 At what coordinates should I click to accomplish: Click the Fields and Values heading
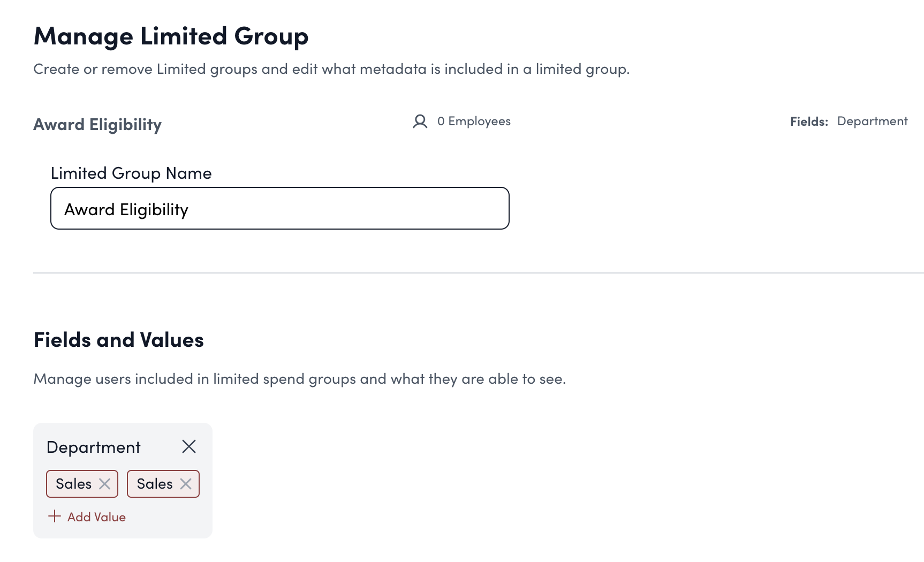tap(118, 340)
